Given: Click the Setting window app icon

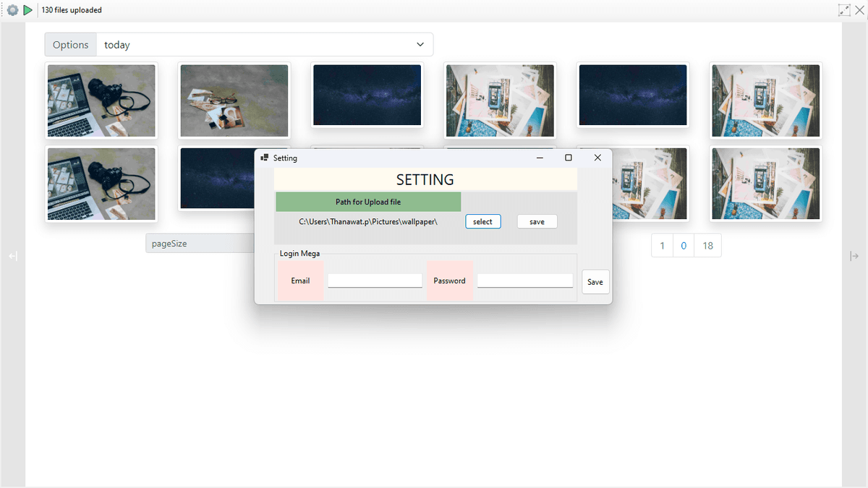Looking at the screenshot, I should click(265, 158).
